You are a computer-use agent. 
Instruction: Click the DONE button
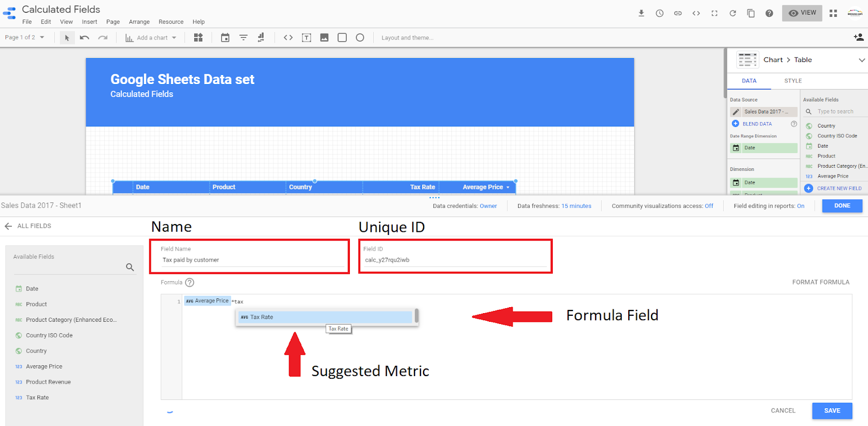coord(842,206)
